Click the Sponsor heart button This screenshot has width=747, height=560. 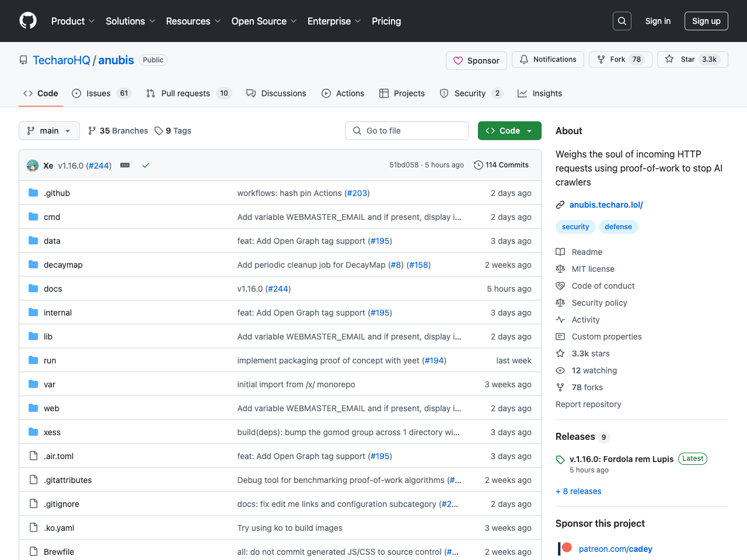476,61
